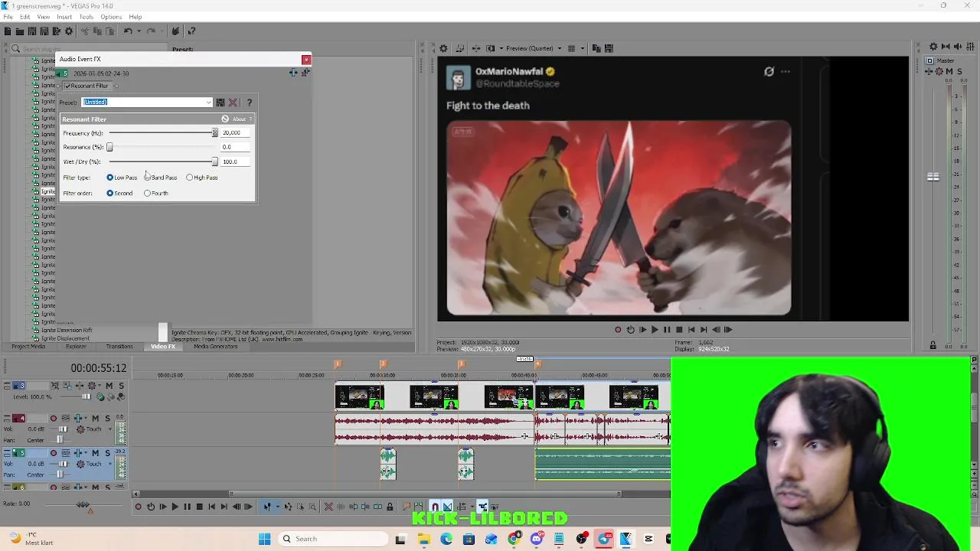
Task: Switch to the Explorer tab
Action: 76,347
